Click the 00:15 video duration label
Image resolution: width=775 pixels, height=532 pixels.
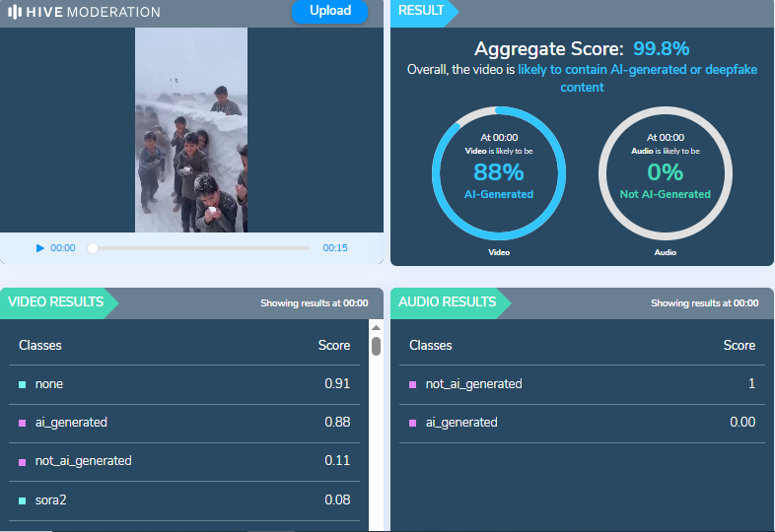tap(335, 248)
